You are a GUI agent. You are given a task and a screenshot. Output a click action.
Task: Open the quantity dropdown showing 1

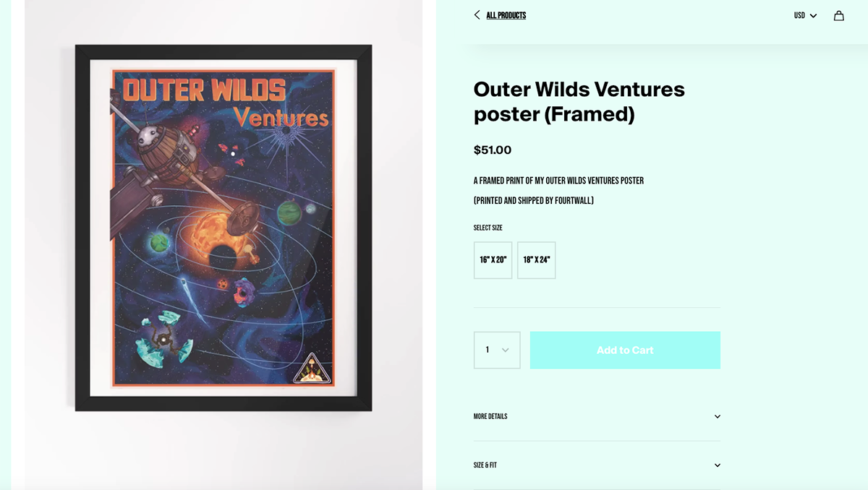pyautogui.click(x=497, y=351)
